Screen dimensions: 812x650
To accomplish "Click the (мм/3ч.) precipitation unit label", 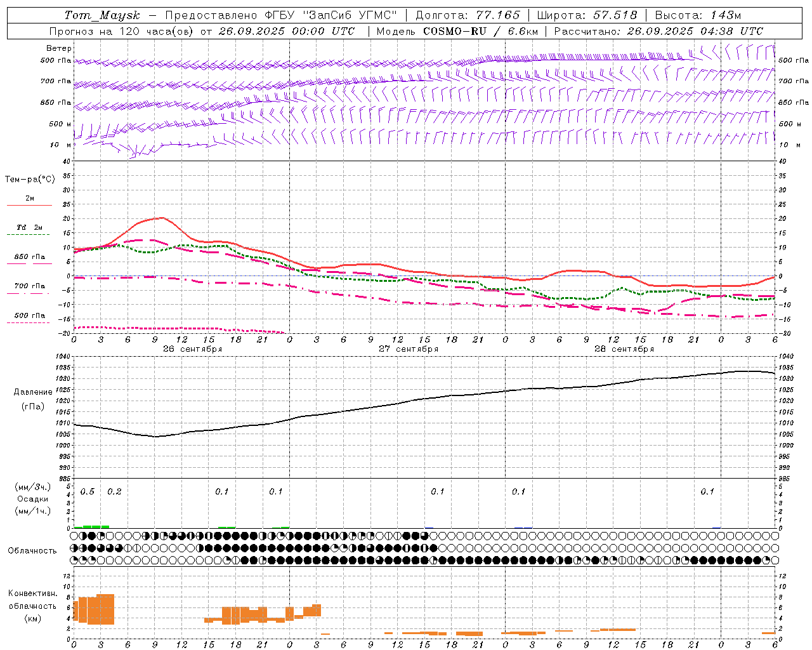I will pyautogui.click(x=33, y=487).
